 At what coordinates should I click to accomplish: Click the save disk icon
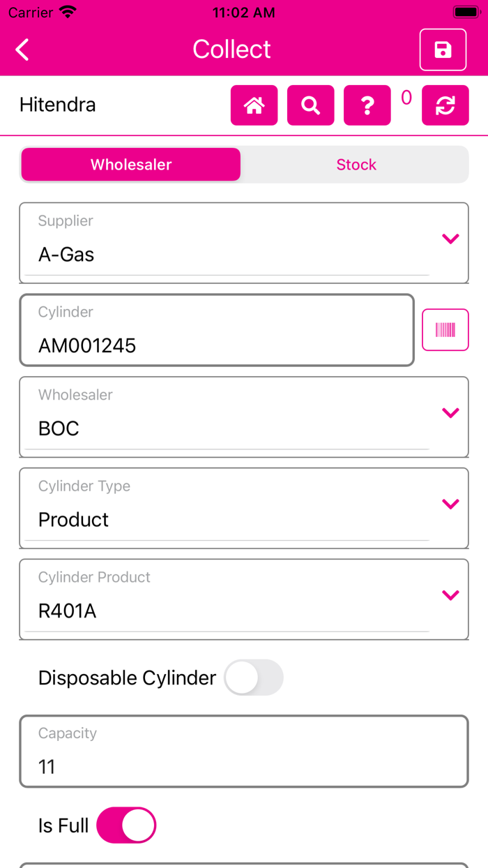point(443,50)
